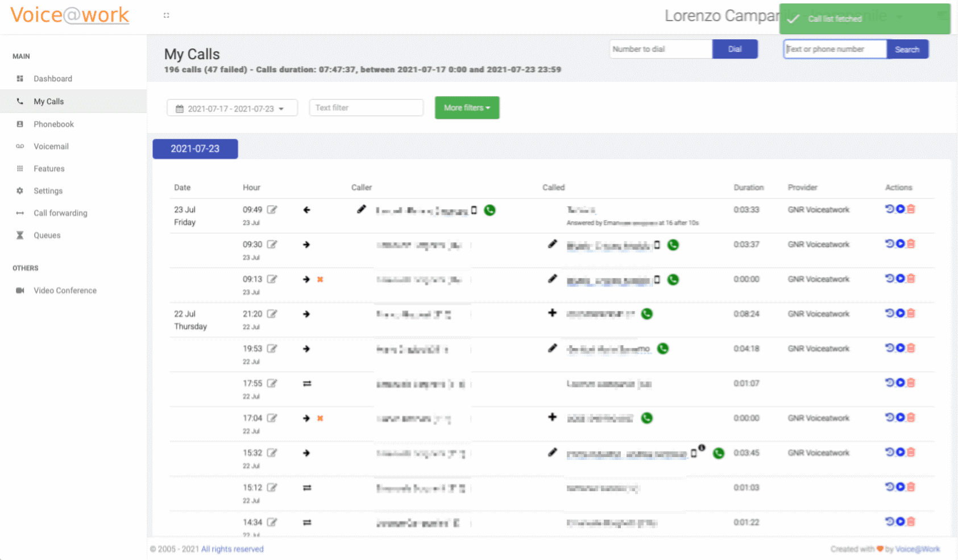Image resolution: width=958 pixels, height=560 pixels.
Task: Open the Phonebook page
Action: pyautogui.click(x=53, y=124)
